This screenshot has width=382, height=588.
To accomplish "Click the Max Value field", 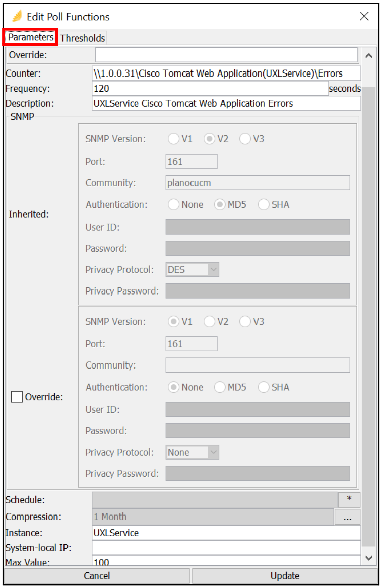I will pos(226,561).
